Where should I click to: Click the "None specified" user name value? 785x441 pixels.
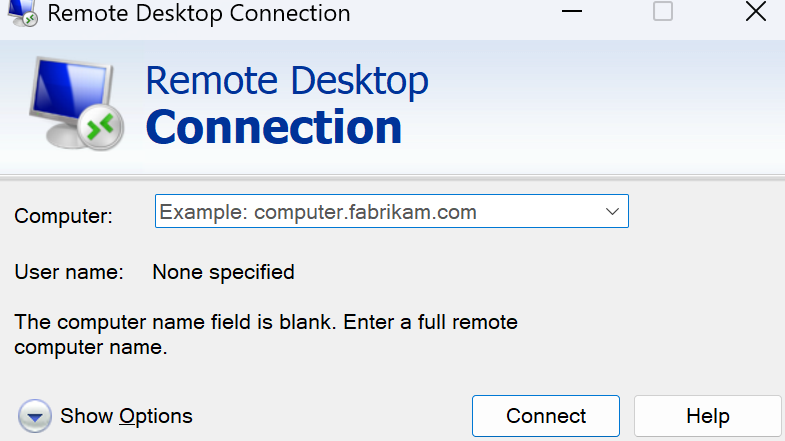(223, 271)
